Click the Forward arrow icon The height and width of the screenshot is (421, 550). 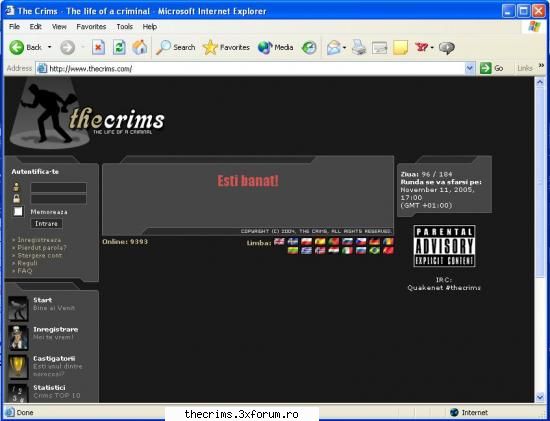pyautogui.click(x=67, y=47)
